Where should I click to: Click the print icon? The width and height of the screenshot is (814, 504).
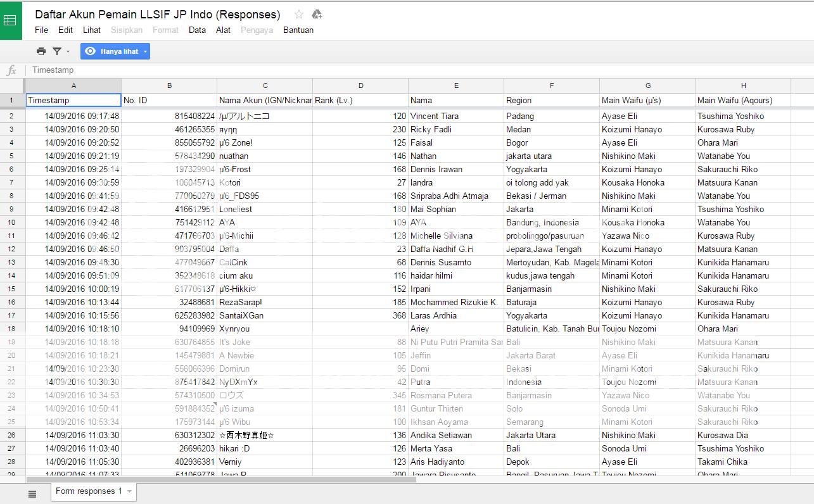[x=41, y=51]
